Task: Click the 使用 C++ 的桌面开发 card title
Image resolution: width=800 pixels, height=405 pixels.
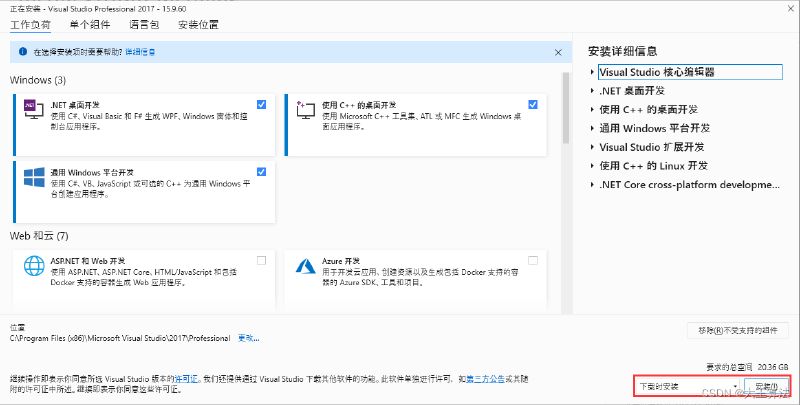Action: (x=359, y=105)
